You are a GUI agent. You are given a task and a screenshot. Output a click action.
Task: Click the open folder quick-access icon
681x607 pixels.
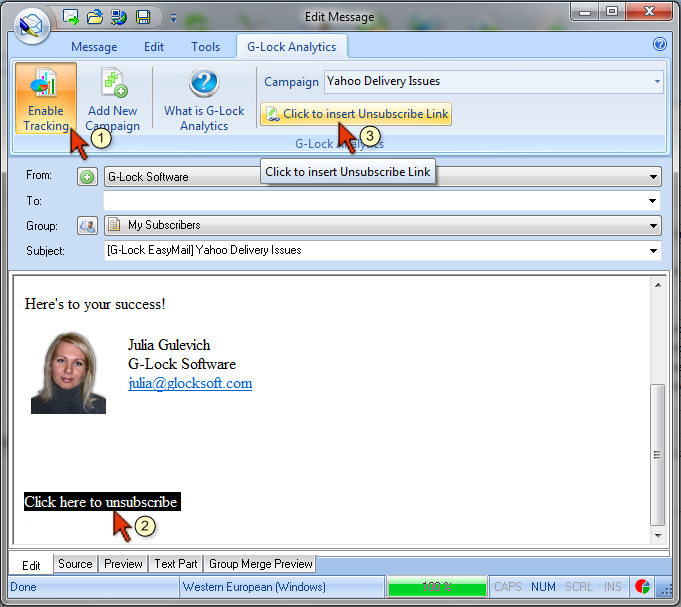tap(95, 17)
